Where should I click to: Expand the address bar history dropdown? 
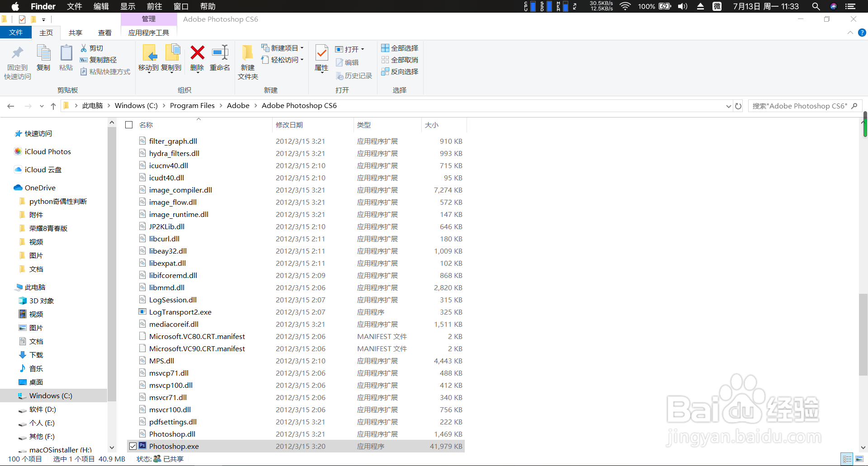pyautogui.click(x=728, y=106)
